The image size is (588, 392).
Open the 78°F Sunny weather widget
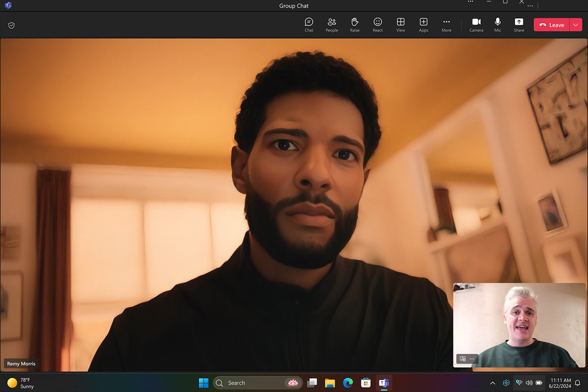point(22,383)
